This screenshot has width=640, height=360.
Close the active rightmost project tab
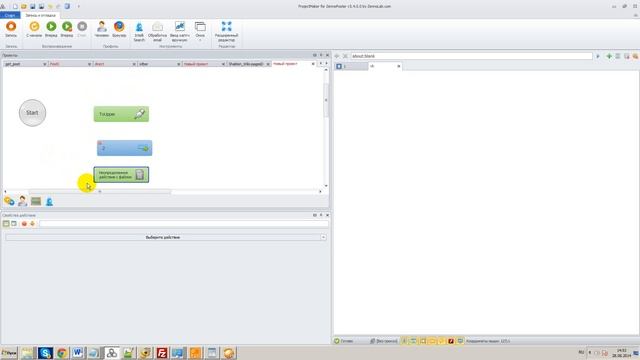click(x=313, y=64)
